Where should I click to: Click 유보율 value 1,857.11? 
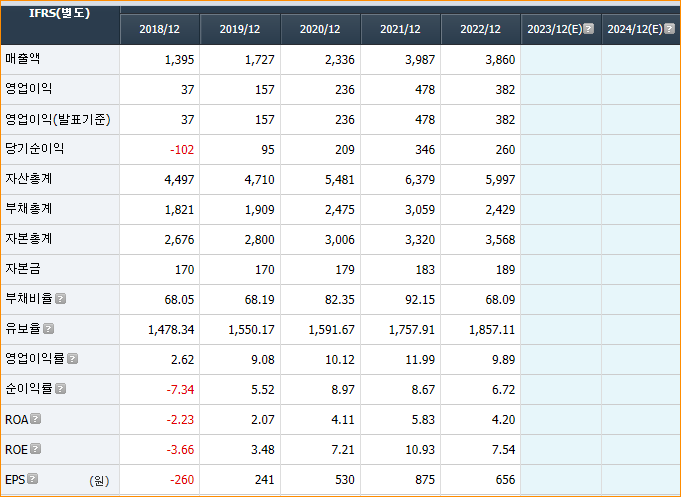pos(492,330)
